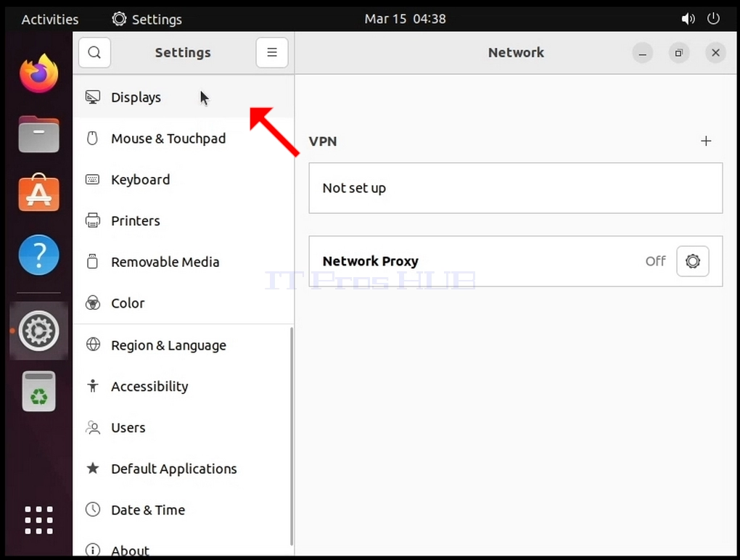Click the Displays monitor icon

(93, 97)
